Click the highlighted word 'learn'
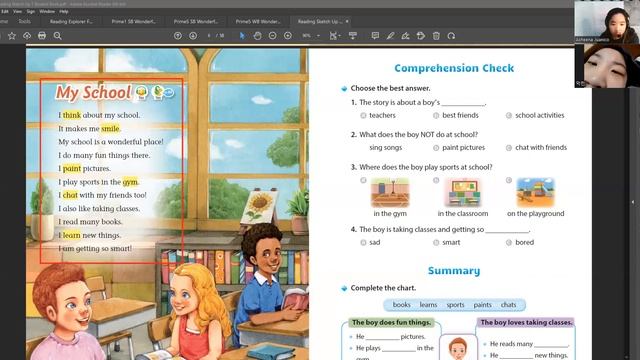This screenshot has height=360, width=640. click(71, 235)
